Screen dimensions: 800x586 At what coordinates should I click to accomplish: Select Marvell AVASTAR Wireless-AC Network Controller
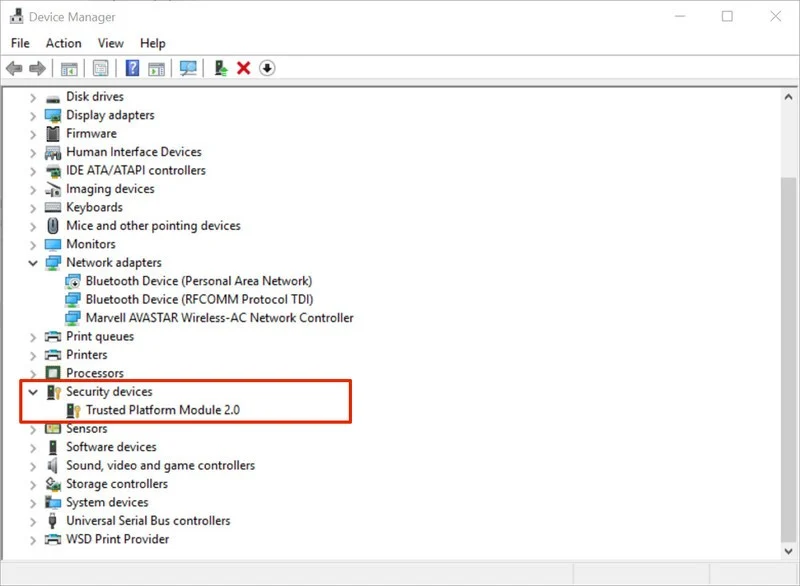pyautogui.click(x=219, y=318)
